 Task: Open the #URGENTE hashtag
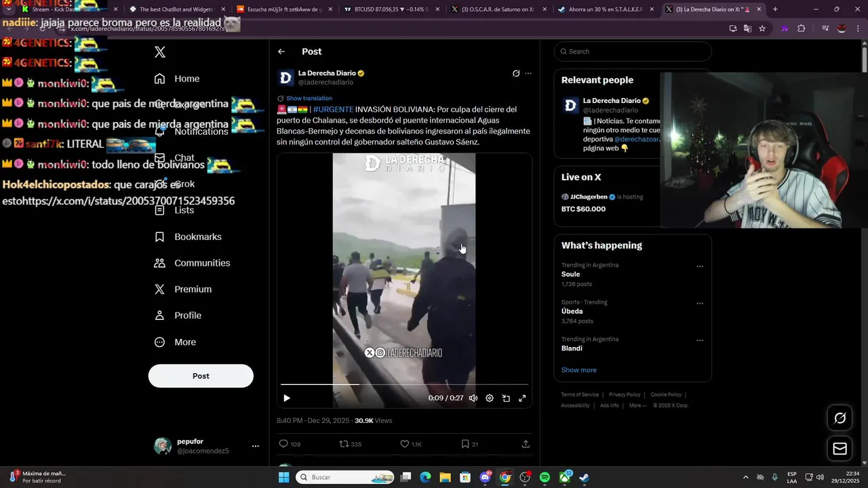[333, 109]
